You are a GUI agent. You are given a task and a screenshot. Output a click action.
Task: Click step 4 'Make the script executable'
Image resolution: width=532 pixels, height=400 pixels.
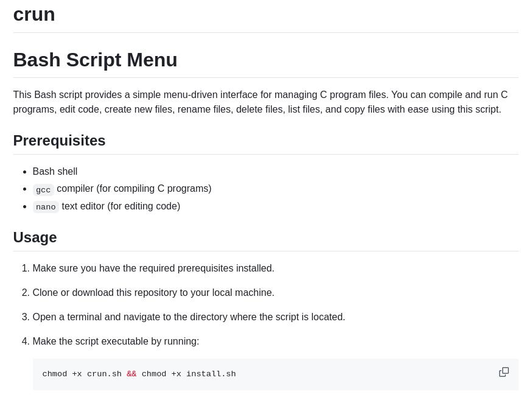pos(116,342)
